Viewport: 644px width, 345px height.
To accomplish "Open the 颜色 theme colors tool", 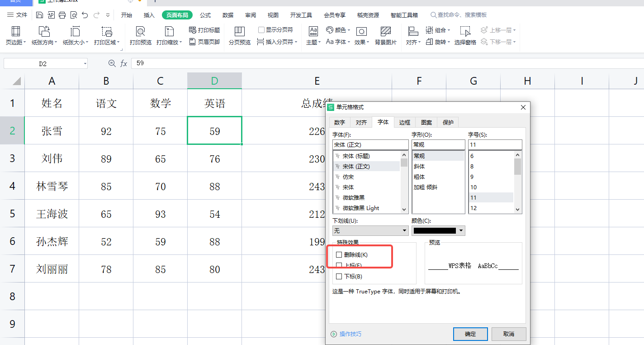I will pos(338,30).
